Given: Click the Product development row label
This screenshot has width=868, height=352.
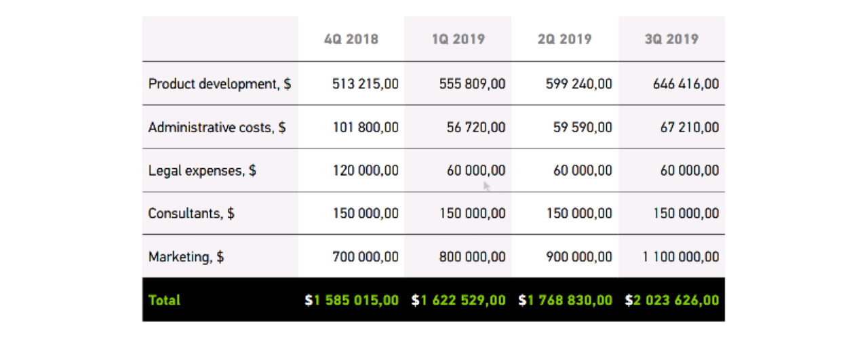Looking at the screenshot, I should tap(220, 84).
